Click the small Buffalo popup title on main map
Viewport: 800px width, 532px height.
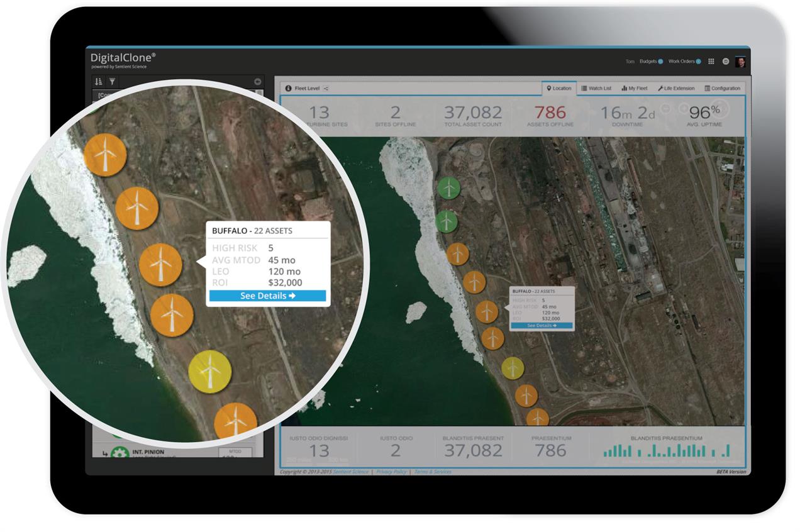(x=534, y=291)
